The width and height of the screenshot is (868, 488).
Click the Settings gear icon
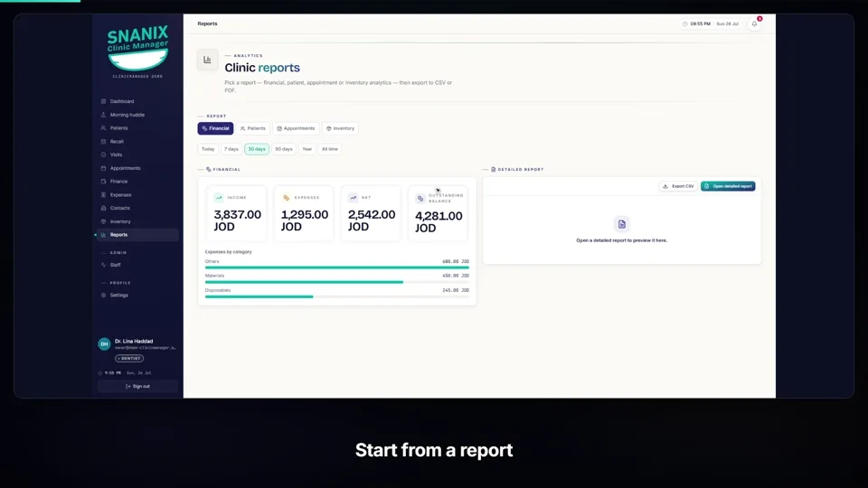coord(103,295)
